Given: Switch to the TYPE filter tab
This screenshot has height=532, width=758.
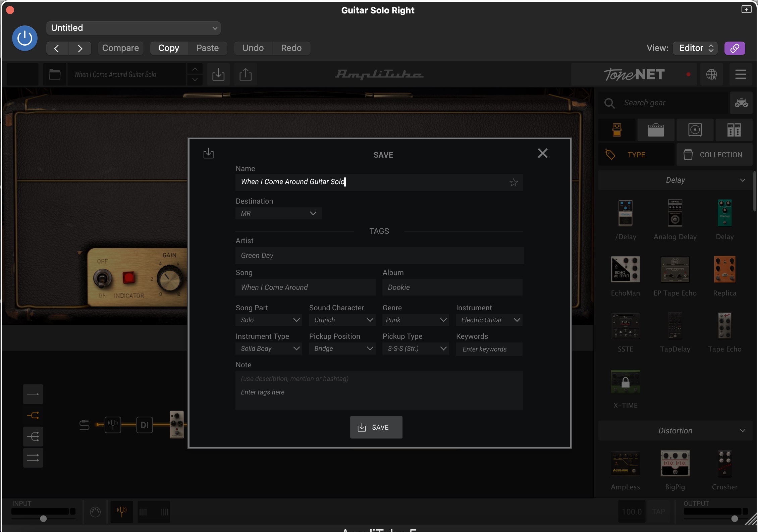Looking at the screenshot, I should click(x=637, y=155).
